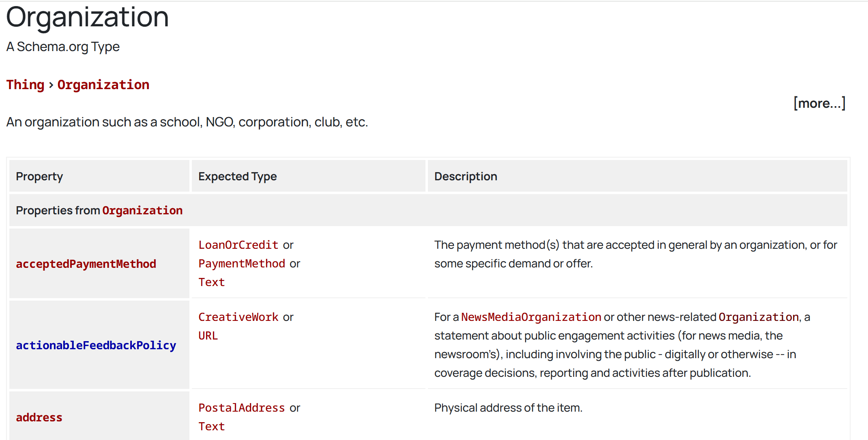Image resolution: width=868 pixels, height=440 pixels.
Task: Open the PaymentMethod type link
Action: [x=242, y=263]
